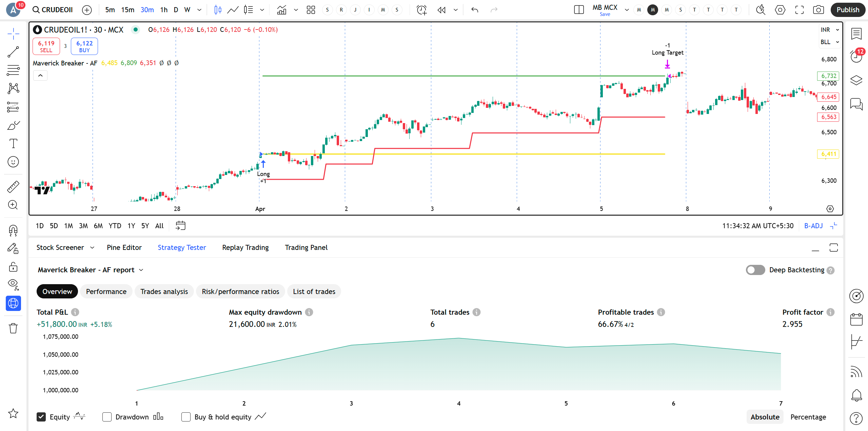Toggle stay in drawing mode
Viewport: 868px width, 431px height.
[13, 249]
